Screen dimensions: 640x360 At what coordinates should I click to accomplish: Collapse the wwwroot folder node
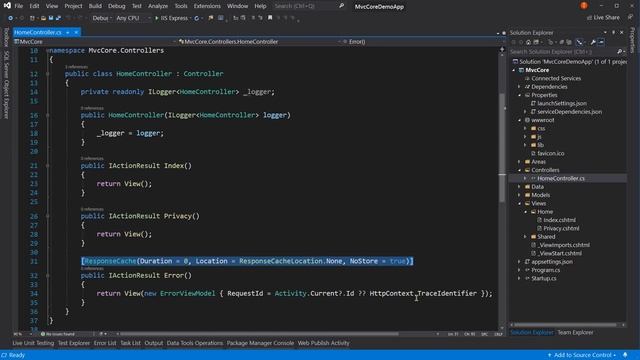pos(520,120)
